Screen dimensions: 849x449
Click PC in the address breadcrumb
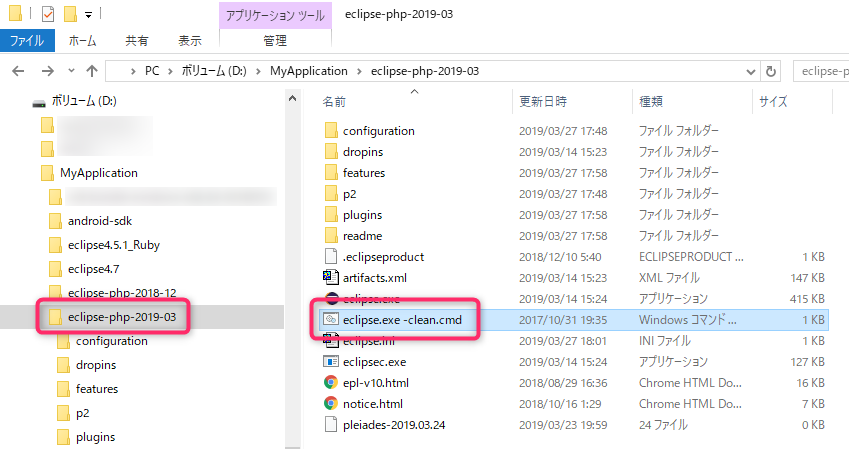pyautogui.click(x=152, y=71)
